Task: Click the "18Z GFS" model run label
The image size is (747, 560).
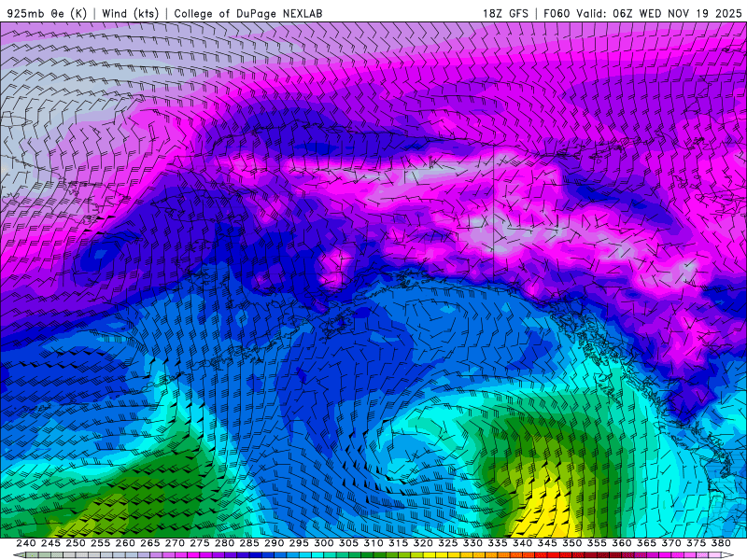Action: tap(505, 13)
